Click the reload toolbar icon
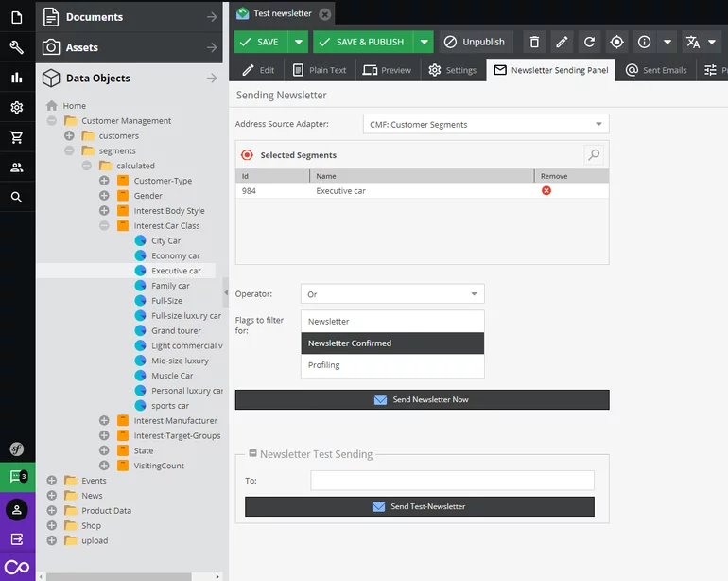This screenshot has width=728, height=581. click(589, 42)
